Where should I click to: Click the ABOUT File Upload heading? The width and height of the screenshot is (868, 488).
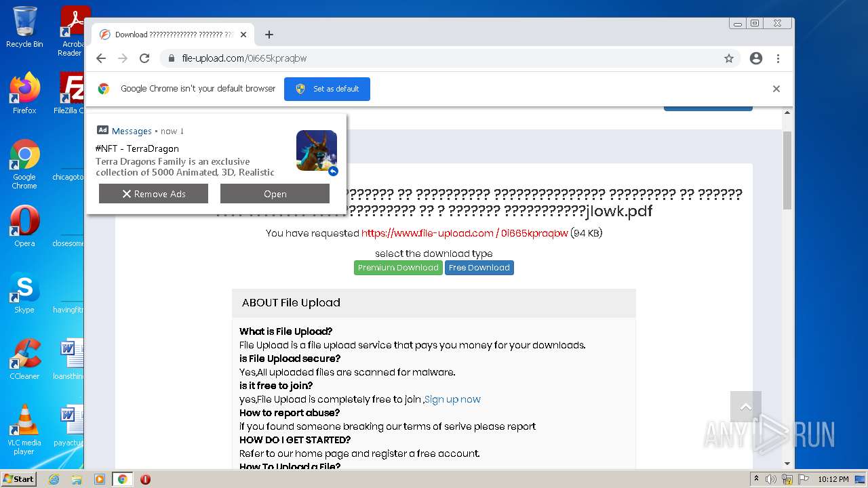click(x=291, y=303)
